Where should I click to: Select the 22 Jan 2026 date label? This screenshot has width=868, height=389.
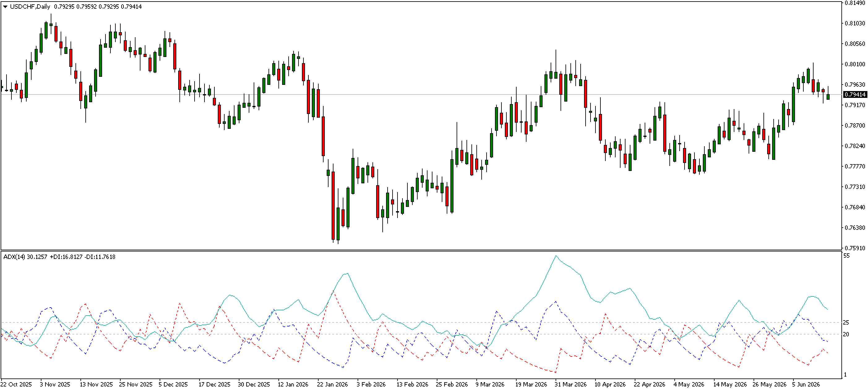tap(333, 385)
